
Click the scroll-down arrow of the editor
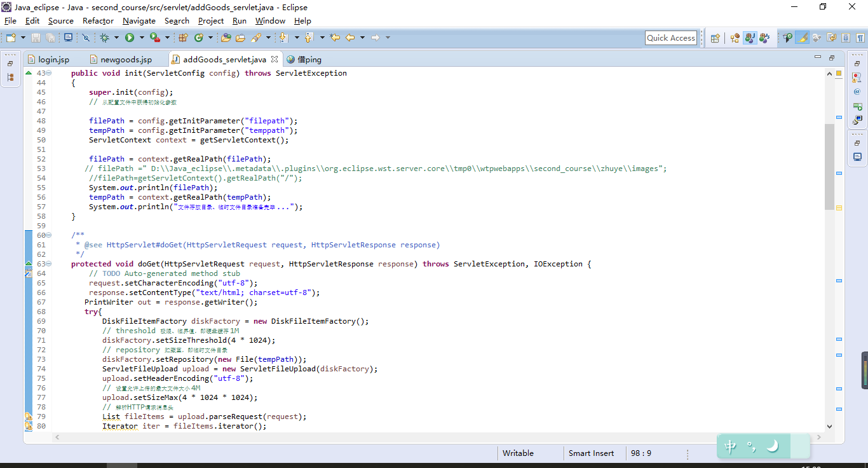[x=829, y=427]
